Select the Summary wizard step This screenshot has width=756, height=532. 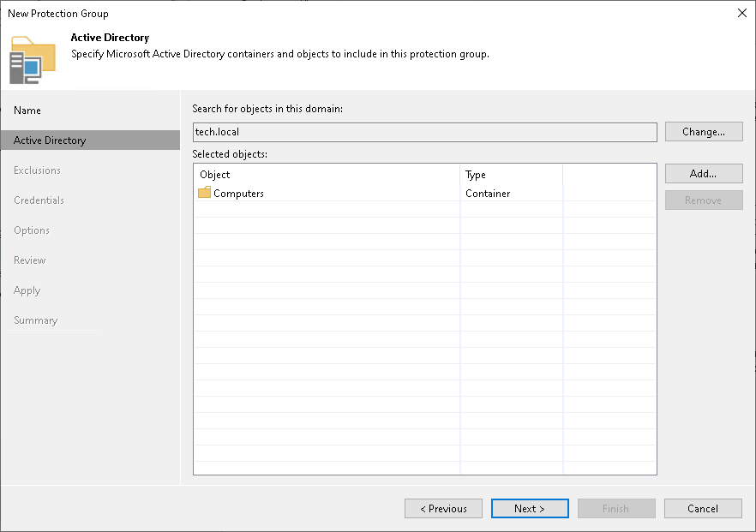[35, 320]
